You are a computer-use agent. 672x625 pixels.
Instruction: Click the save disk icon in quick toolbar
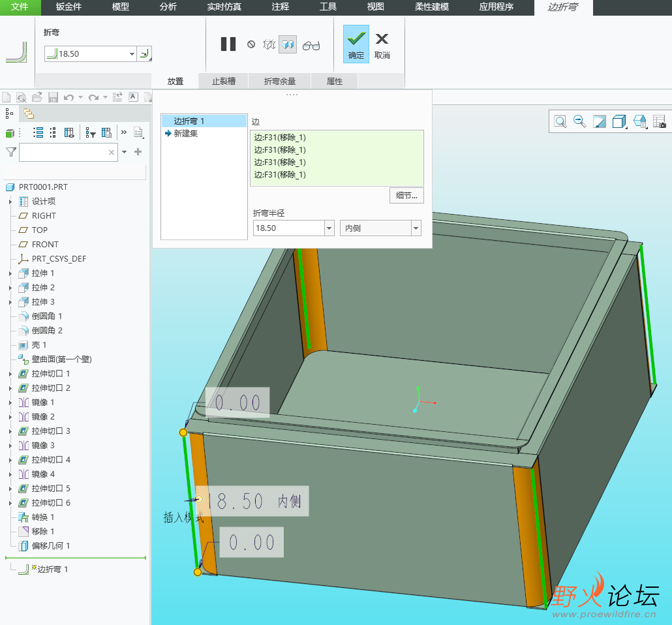tap(53, 97)
